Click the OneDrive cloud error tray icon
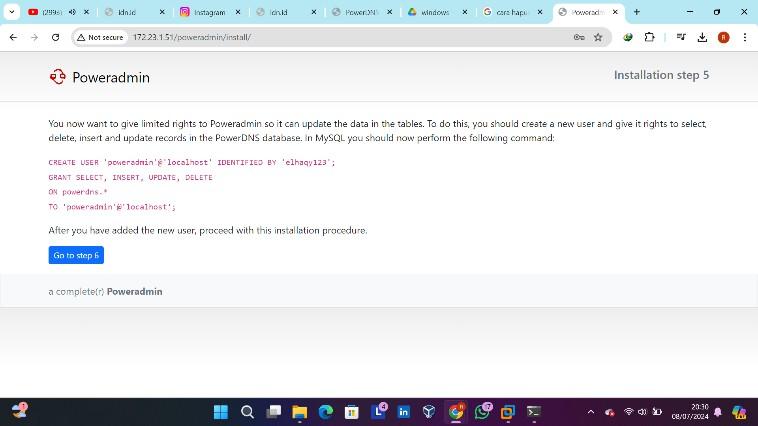 pyautogui.click(x=610, y=412)
